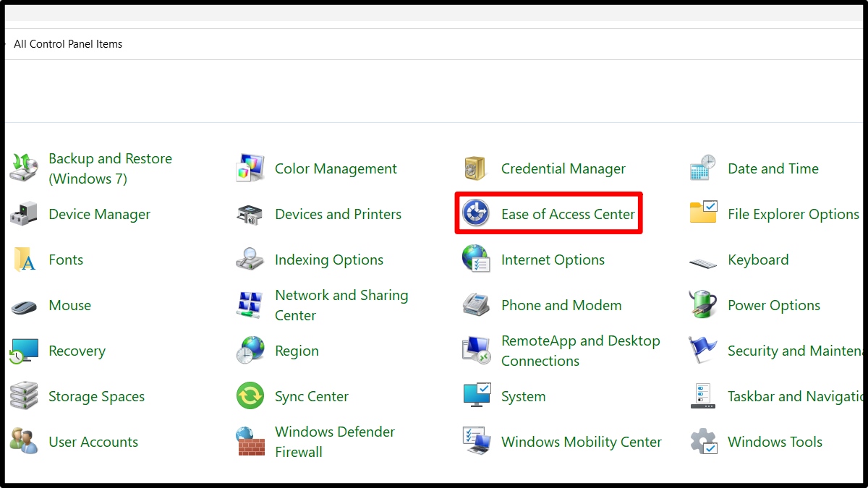Viewport: 868px width, 488px height.
Task: Click the Windows Mobility Center link
Action: coord(582,442)
